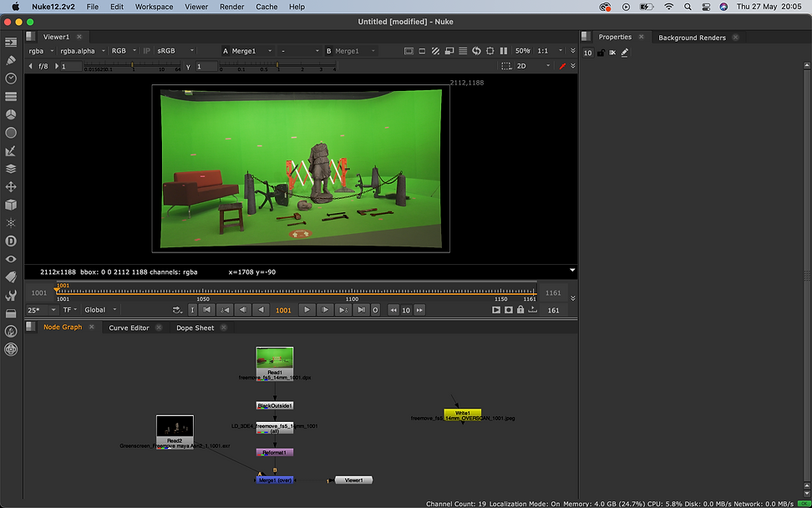Screen dimensions: 812x508
Task: Open the Transform nodes menu
Action: [10, 186]
